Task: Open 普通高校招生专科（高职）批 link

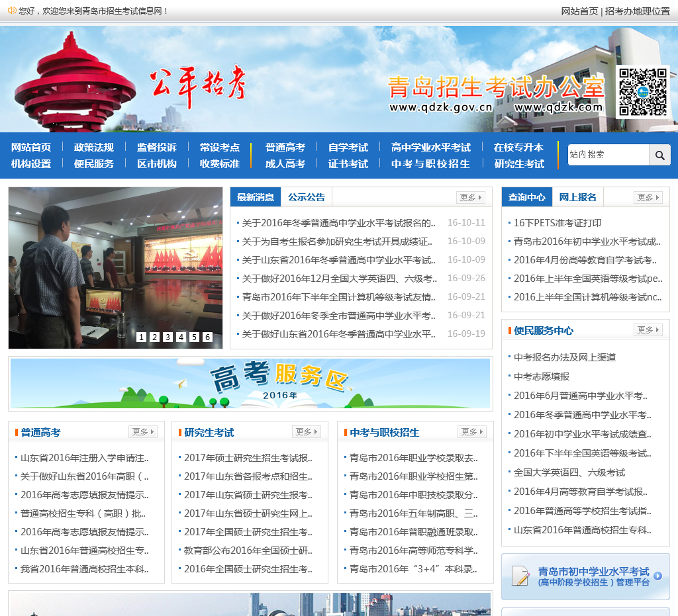Action: [83, 513]
